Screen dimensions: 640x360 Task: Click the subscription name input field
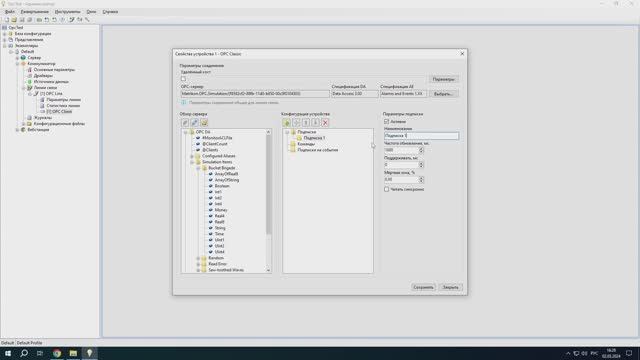[x=421, y=136]
